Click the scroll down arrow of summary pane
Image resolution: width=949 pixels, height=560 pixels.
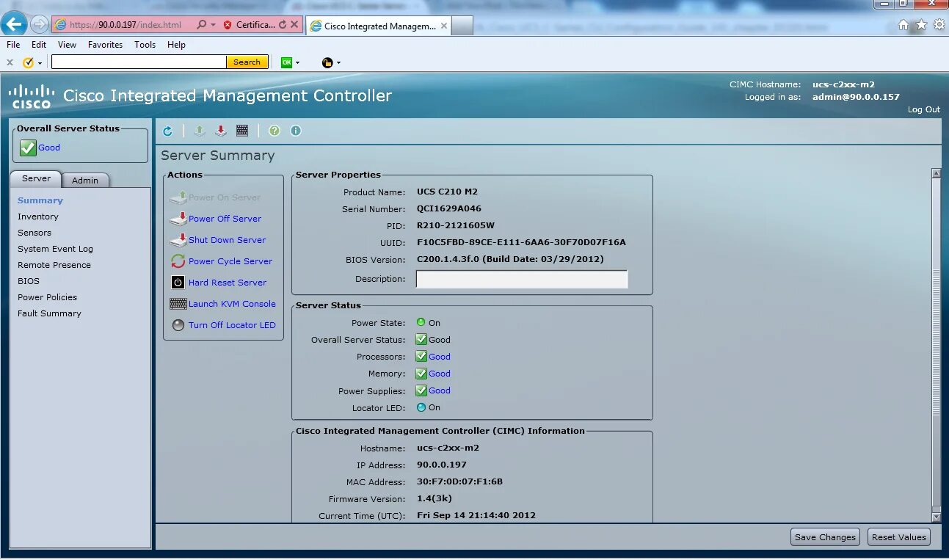pos(936,517)
